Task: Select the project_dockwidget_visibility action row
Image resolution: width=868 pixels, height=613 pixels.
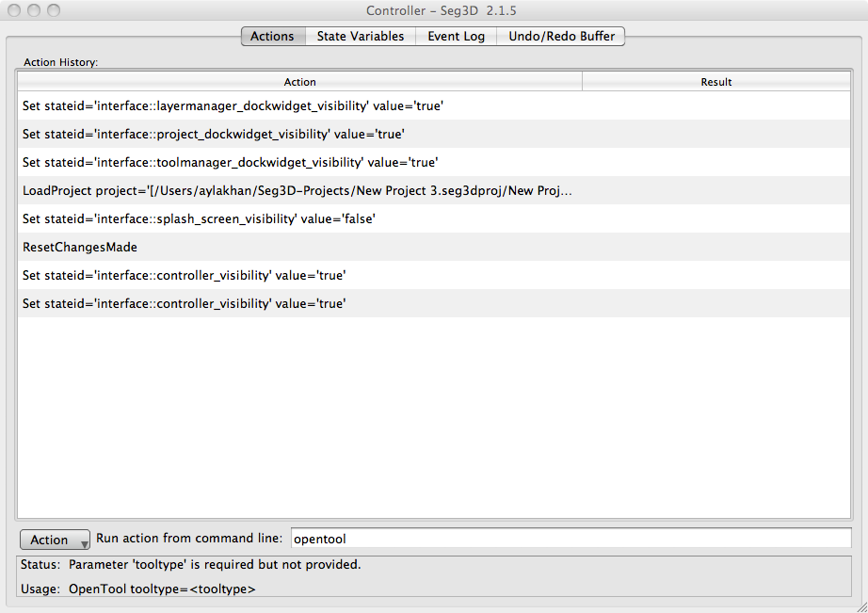Action: 433,134
